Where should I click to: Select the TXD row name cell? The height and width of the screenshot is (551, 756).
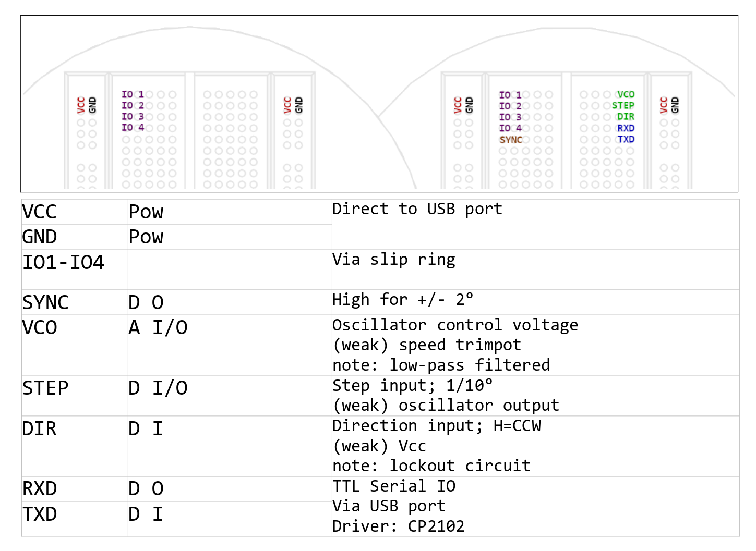click(75, 519)
